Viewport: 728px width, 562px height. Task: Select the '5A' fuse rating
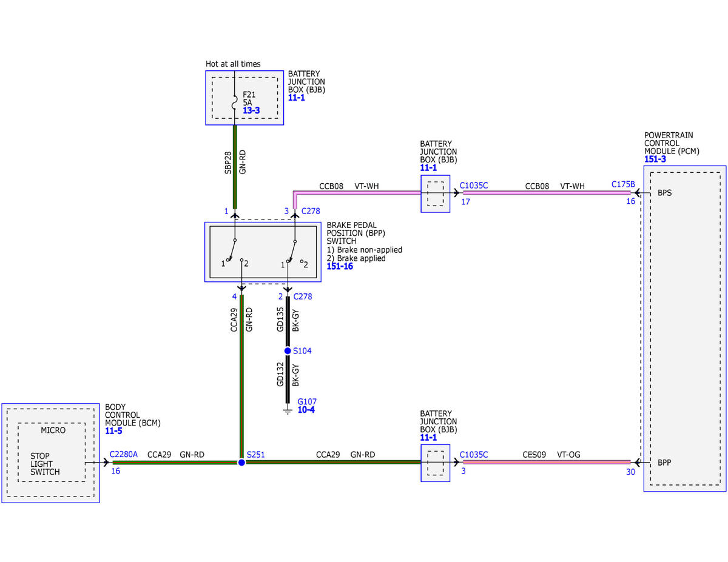248,103
